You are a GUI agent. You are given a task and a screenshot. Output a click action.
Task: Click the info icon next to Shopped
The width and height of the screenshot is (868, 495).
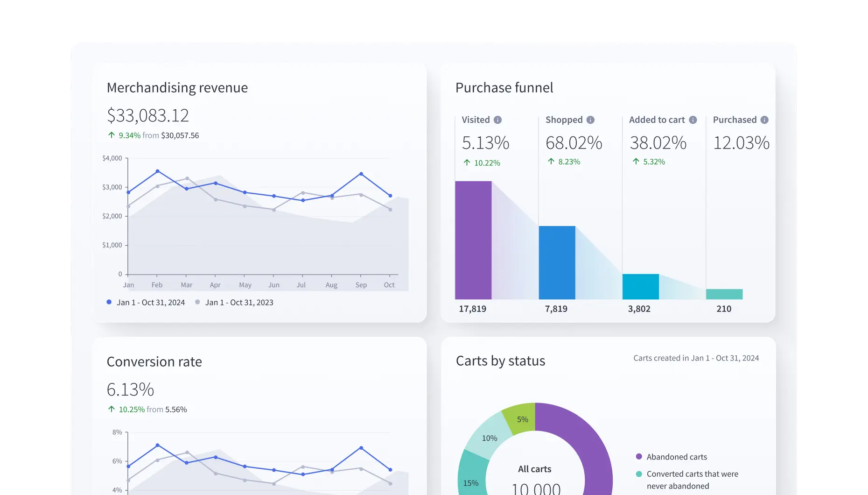click(x=590, y=120)
